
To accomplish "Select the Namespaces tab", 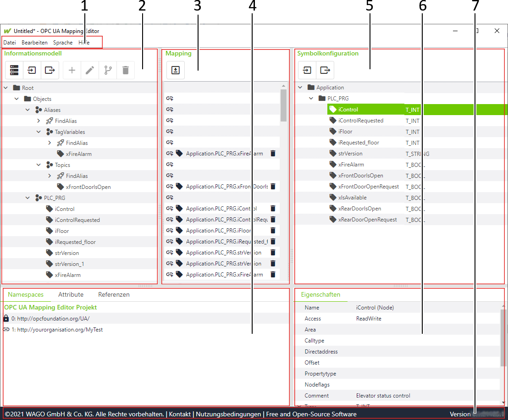I will (26, 294).
